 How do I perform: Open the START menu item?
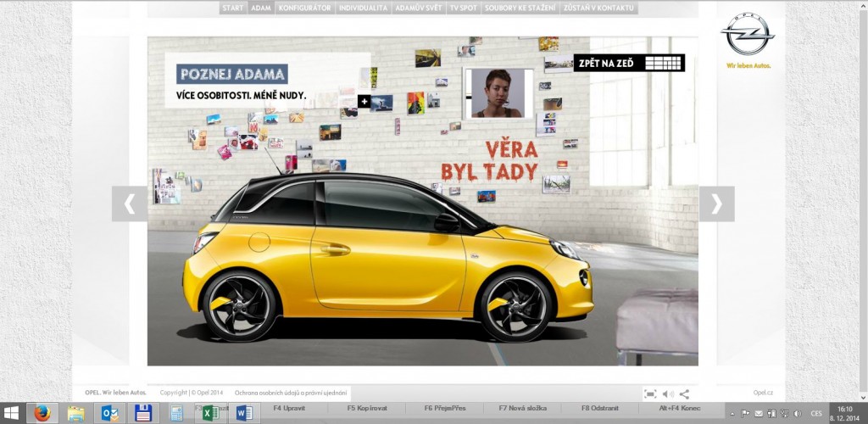point(232,8)
